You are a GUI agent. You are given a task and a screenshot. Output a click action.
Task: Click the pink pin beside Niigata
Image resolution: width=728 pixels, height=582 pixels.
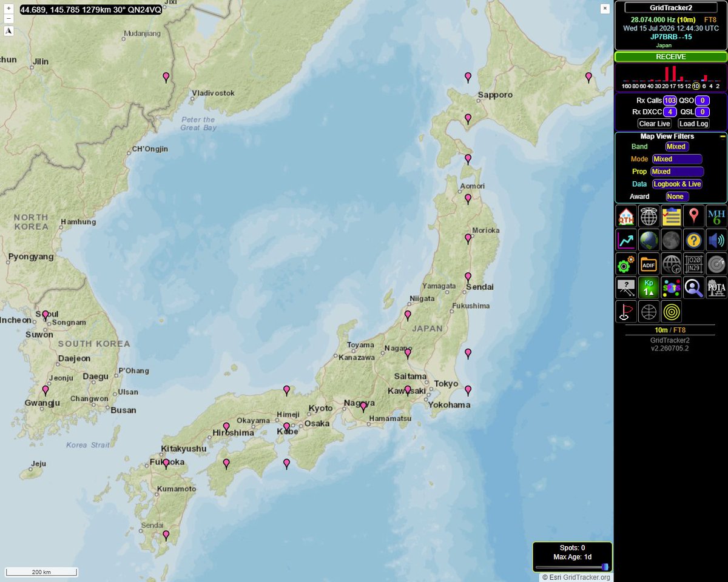[x=408, y=315]
